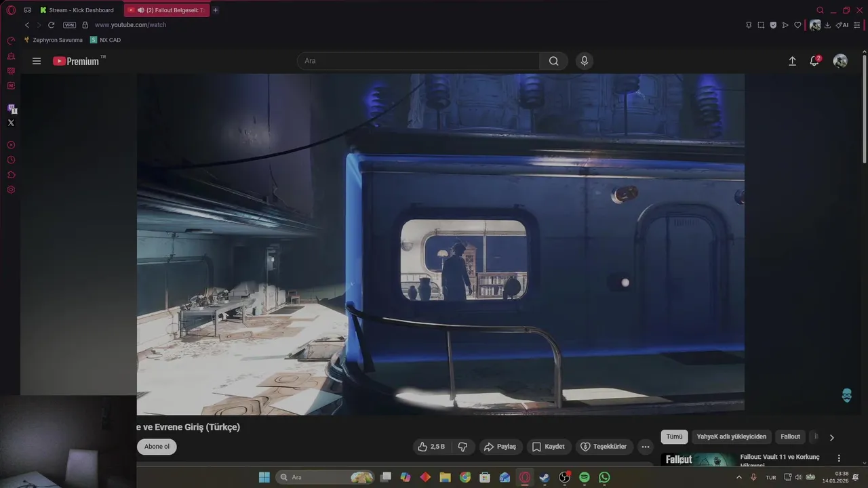The image size is (868, 488).
Task: Click into the YouTube Ara search field
Action: coord(418,61)
